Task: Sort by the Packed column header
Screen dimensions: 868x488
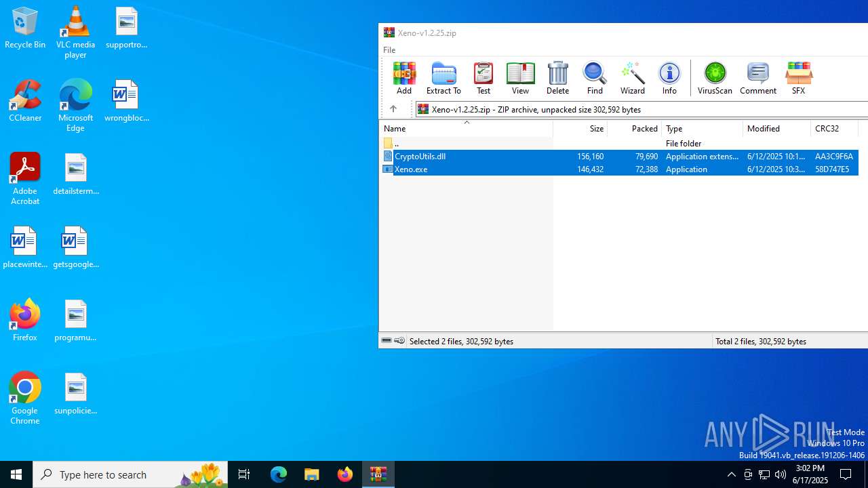Action: pos(635,128)
